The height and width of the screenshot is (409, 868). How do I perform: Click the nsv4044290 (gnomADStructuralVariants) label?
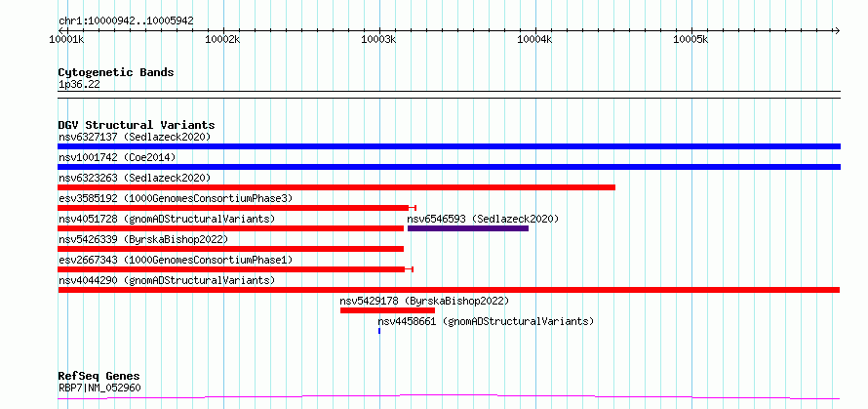coord(167,280)
